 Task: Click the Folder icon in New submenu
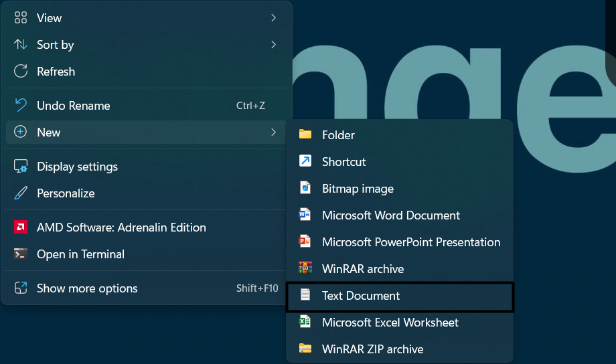pos(305,134)
